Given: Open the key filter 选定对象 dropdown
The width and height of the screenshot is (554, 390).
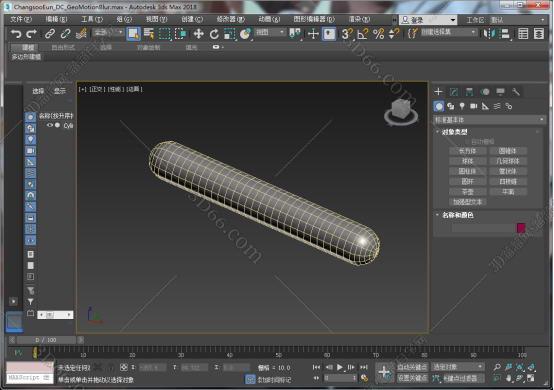Looking at the screenshot, I should click(x=457, y=367).
